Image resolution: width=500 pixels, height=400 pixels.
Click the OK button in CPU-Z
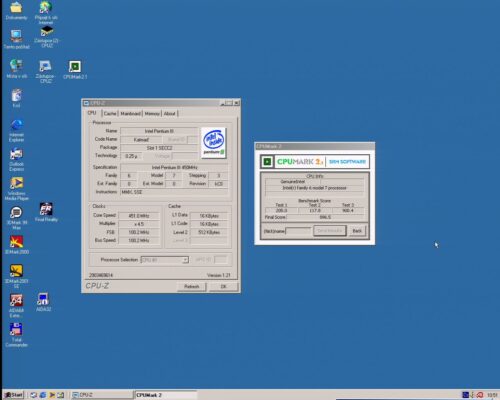click(223, 286)
